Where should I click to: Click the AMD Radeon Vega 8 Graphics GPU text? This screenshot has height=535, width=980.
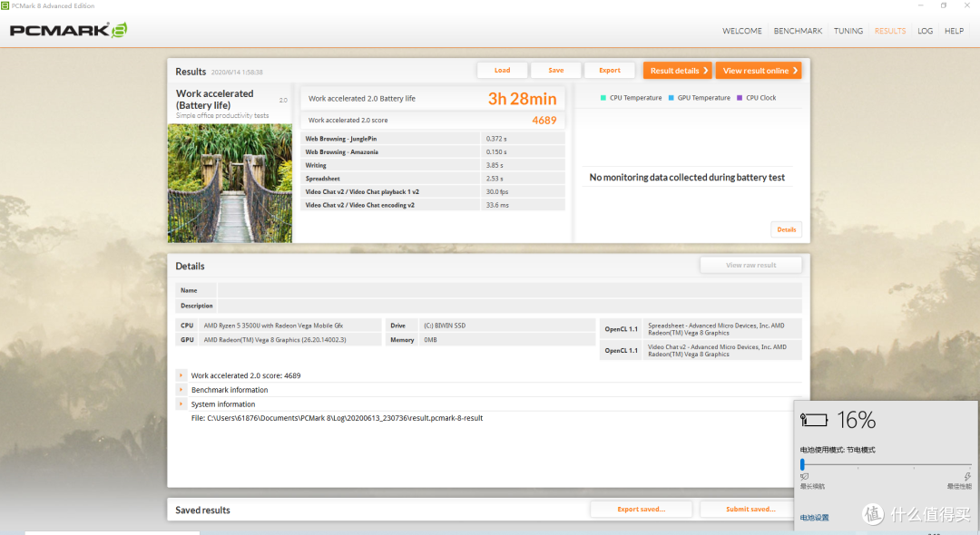coord(275,340)
